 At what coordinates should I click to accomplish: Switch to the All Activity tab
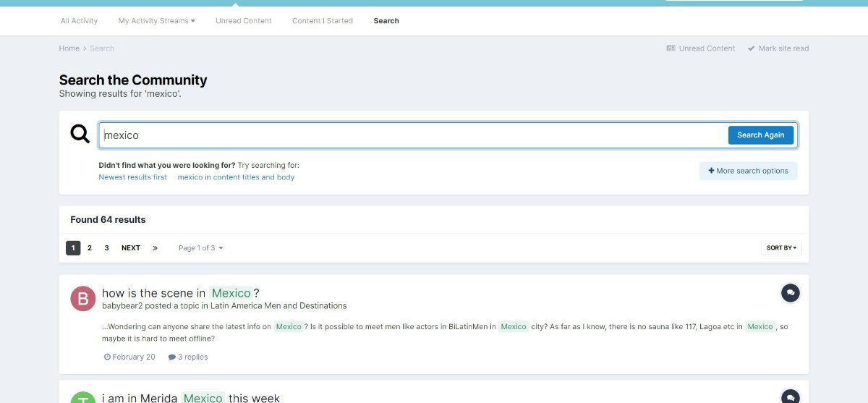pos(79,21)
